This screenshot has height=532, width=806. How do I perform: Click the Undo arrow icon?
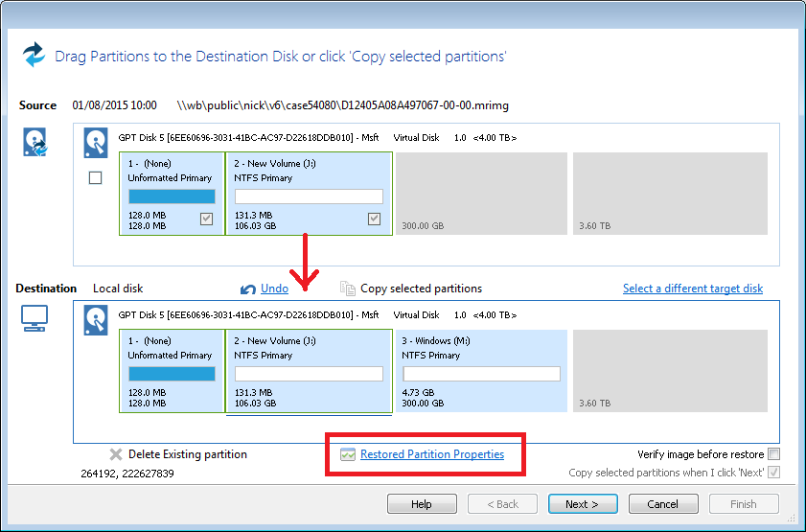[248, 289]
